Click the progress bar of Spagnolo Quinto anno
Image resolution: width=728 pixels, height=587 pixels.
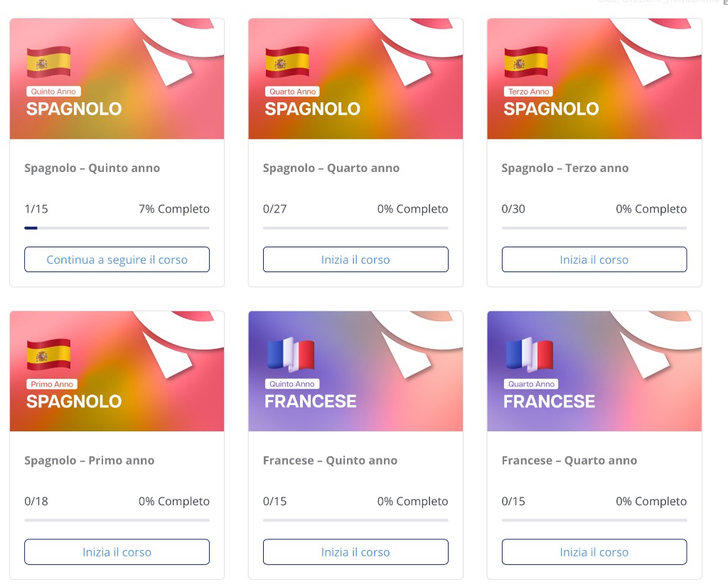(117, 227)
